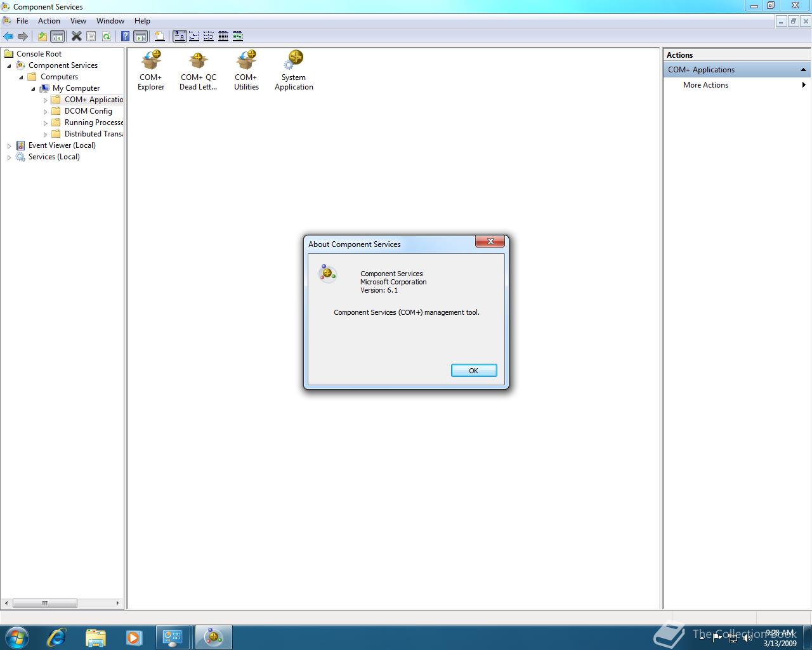This screenshot has width=812, height=650.
Task: Open the Windows Start menu
Action: [17, 637]
